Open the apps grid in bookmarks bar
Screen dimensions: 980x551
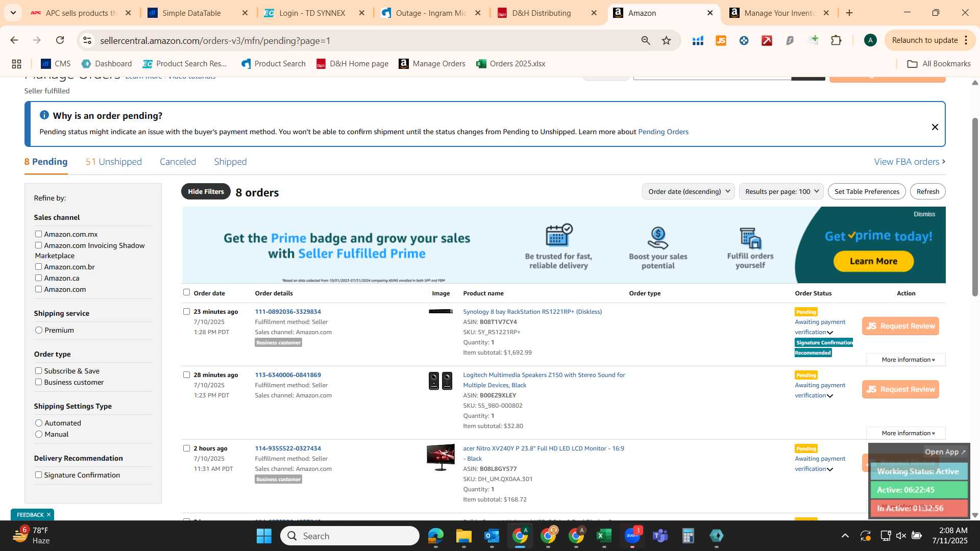pos(16,64)
